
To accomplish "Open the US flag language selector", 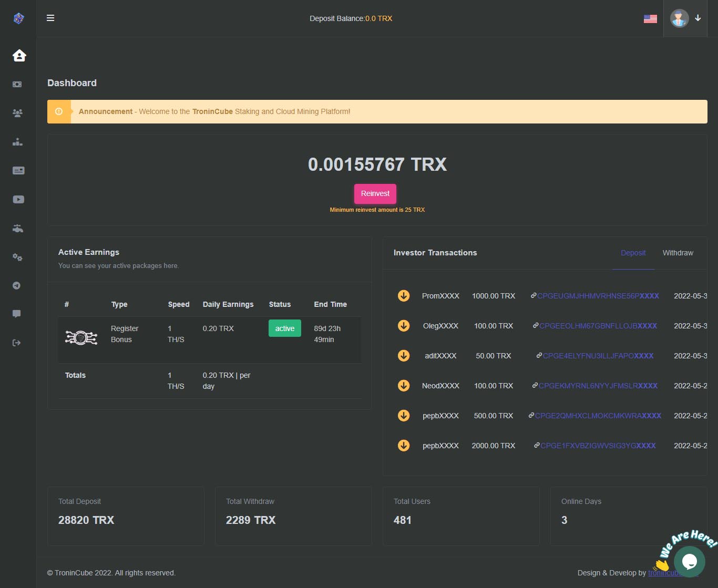I will click(650, 18).
